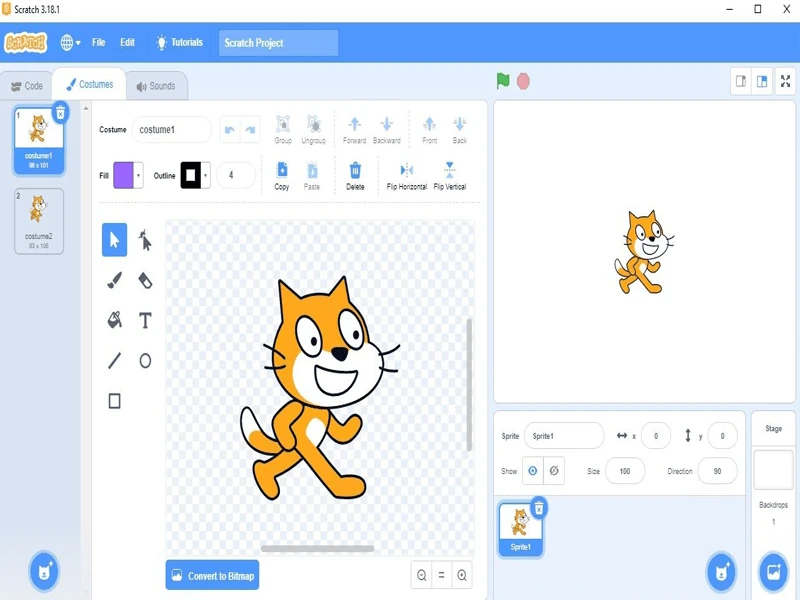Click the undo arrow

[230, 130]
